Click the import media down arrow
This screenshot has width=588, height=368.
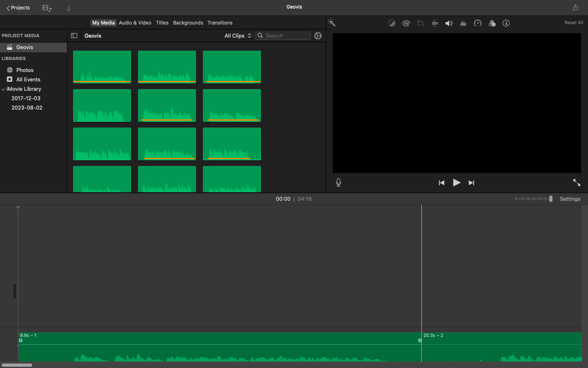[69, 8]
